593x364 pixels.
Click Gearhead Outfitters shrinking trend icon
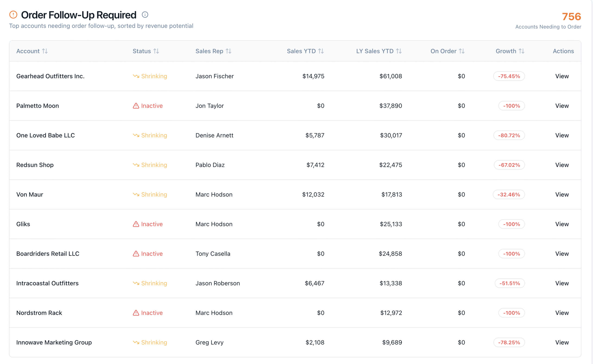click(136, 76)
